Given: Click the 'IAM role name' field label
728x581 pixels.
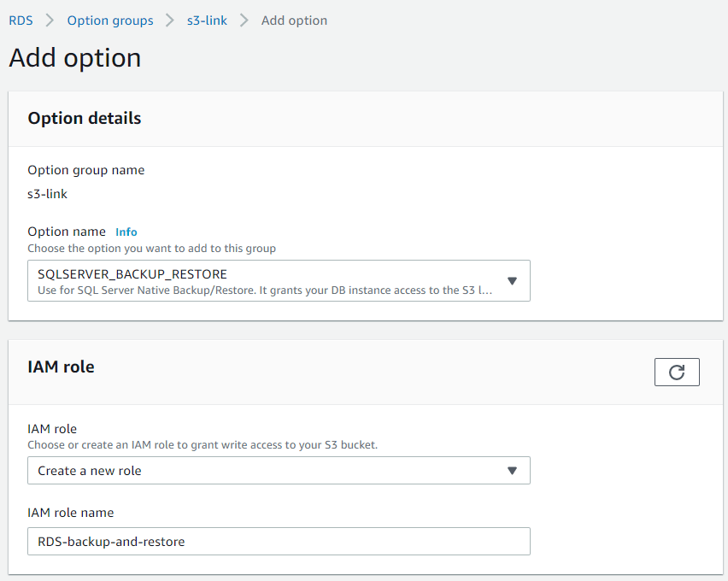Looking at the screenshot, I should pos(70,513).
